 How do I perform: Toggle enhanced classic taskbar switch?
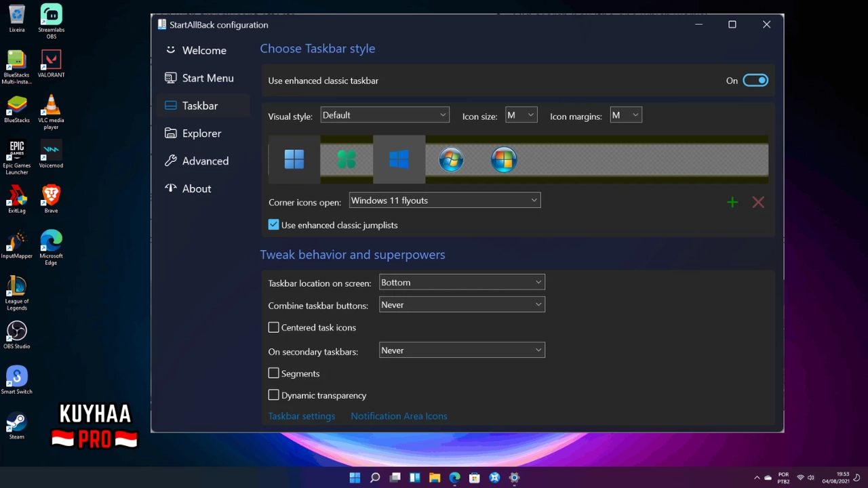(x=755, y=81)
